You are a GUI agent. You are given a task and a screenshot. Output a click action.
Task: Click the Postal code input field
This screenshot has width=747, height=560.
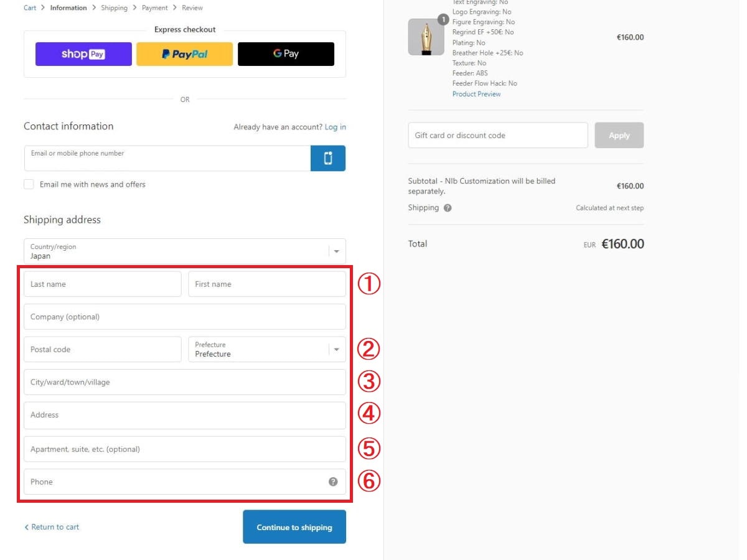pos(103,349)
